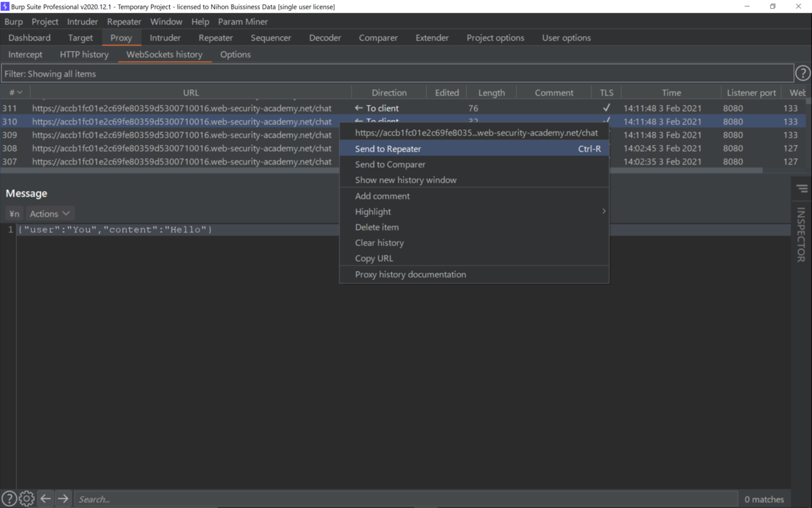Select the WebSockets history sub-tab
Screen dimensions: 812x508
pyautogui.click(x=164, y=54)
